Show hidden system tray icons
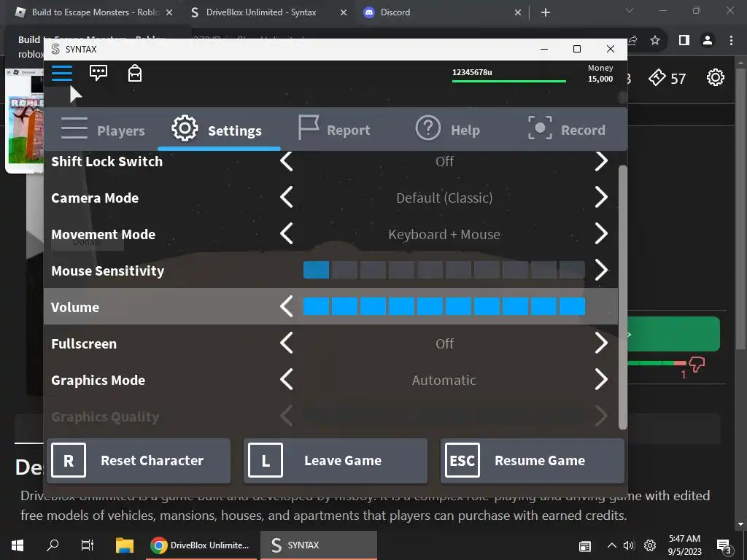The height and width of the screenshot is (560, 747). pyautogui.click(x=612, y=545)
